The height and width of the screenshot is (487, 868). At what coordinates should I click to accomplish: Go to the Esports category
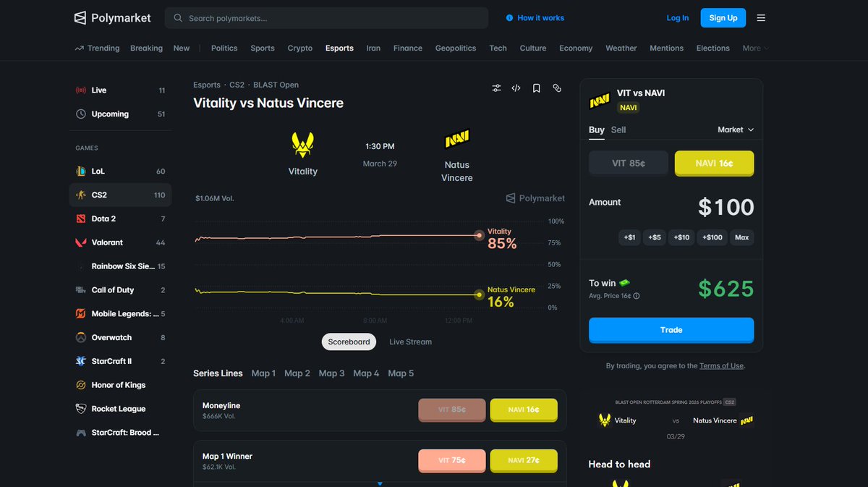pyautogui.click(x=339, y=48)
